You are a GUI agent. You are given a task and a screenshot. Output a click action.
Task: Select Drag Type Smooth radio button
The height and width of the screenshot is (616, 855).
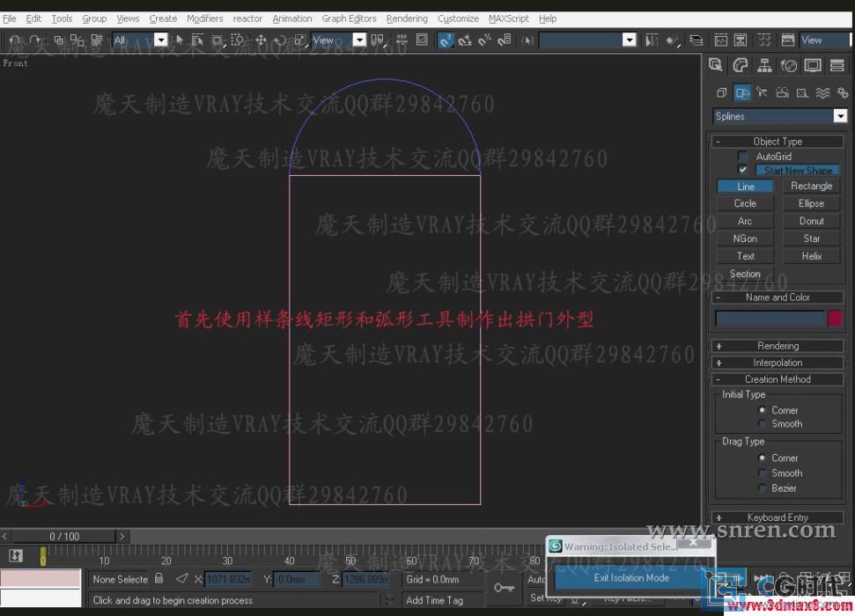762,473
